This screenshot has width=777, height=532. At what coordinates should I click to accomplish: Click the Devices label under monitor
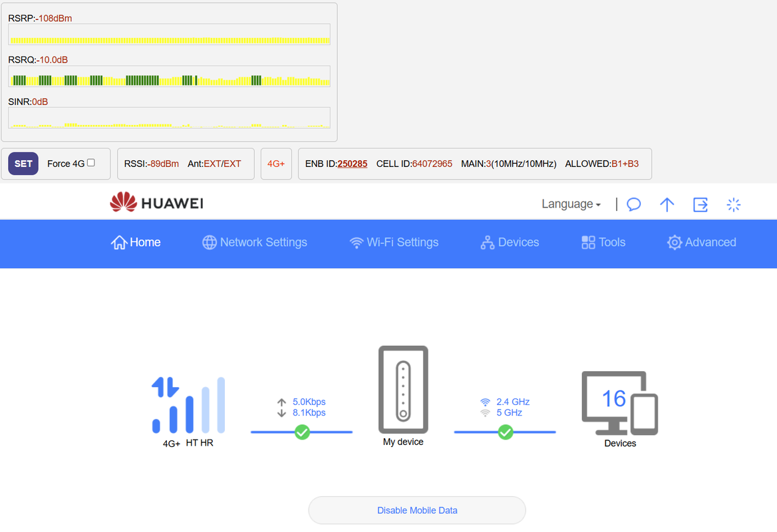[x=620, y=444]
